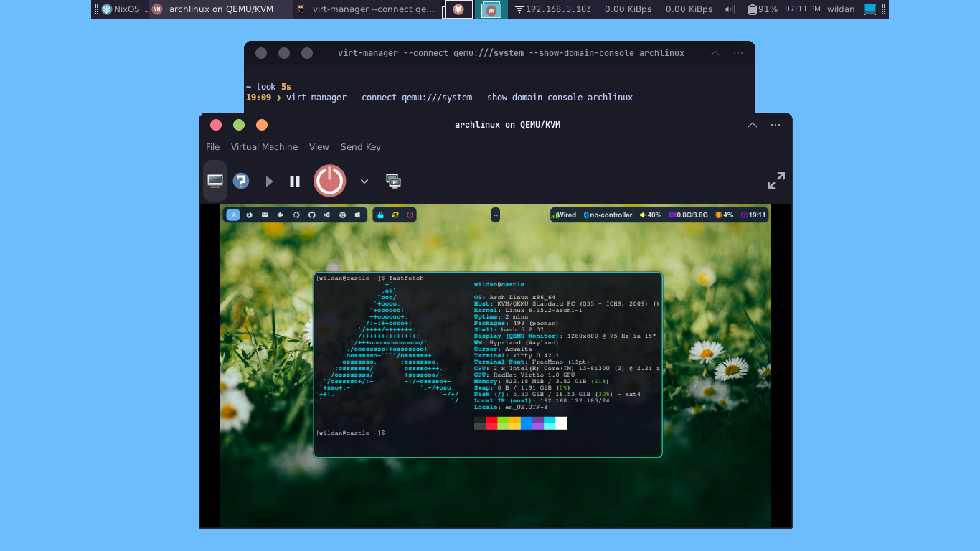980x551 pixels.
Task: Click the 4% CPU usage indicator
Action: coord(725,215)
